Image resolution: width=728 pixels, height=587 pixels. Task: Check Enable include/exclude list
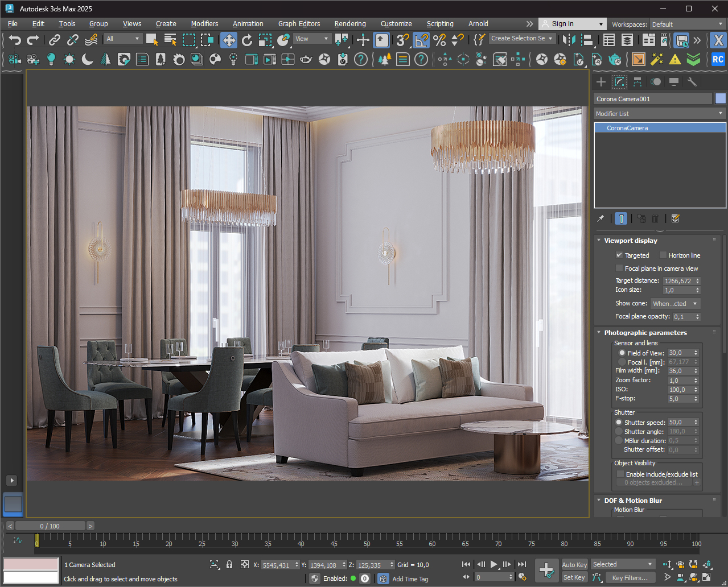pos(620,474)
